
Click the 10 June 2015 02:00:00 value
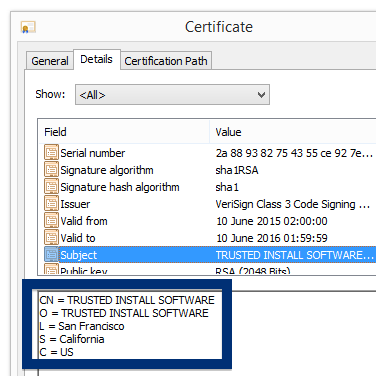(272, 221)
